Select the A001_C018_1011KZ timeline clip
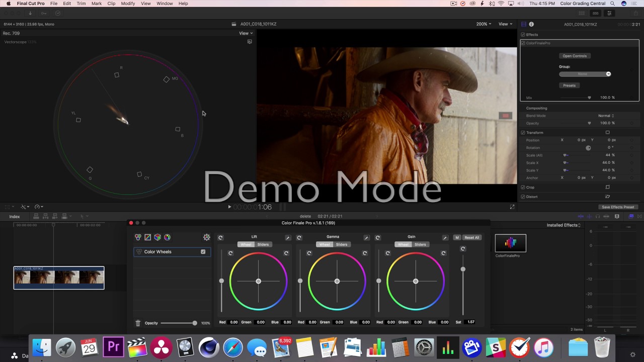644x362 pixels. [x=59, y=278]
